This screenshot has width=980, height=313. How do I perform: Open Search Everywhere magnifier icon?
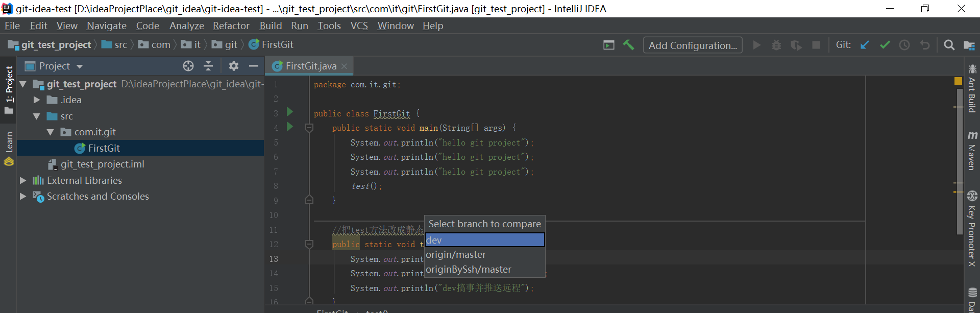[x=949, y=45]
